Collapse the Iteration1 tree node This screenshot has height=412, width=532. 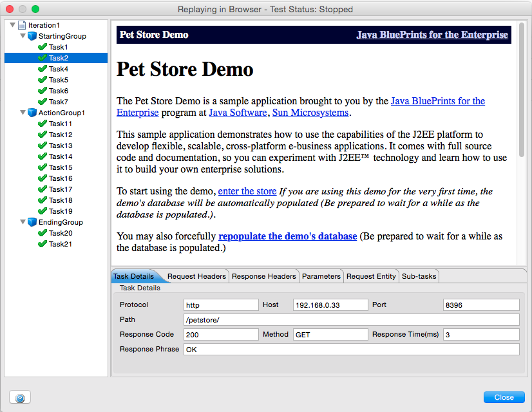coord(12,24)
